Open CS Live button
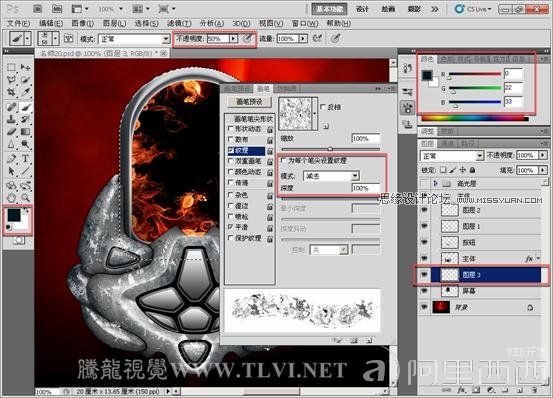 (474, 9)
